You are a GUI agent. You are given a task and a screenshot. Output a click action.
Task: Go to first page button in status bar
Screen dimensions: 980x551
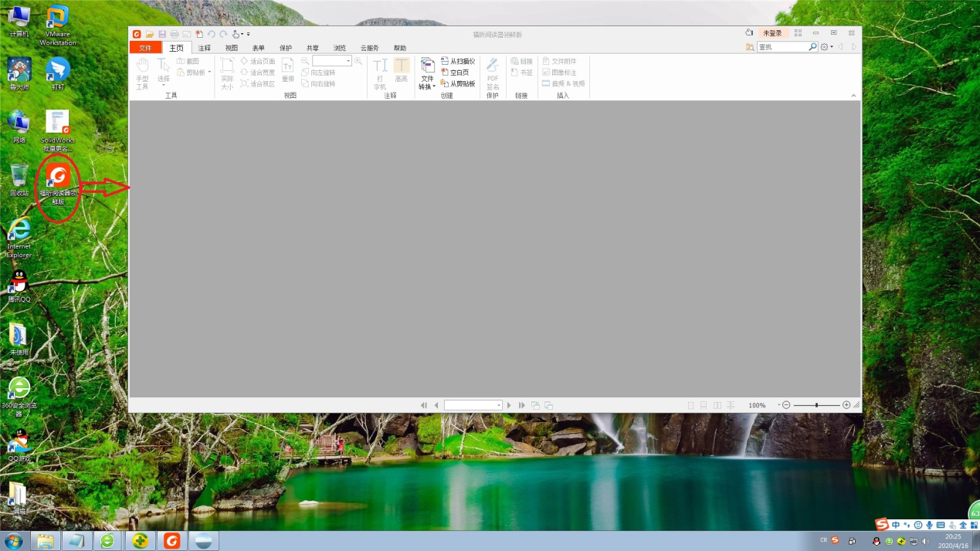point(424,405)
